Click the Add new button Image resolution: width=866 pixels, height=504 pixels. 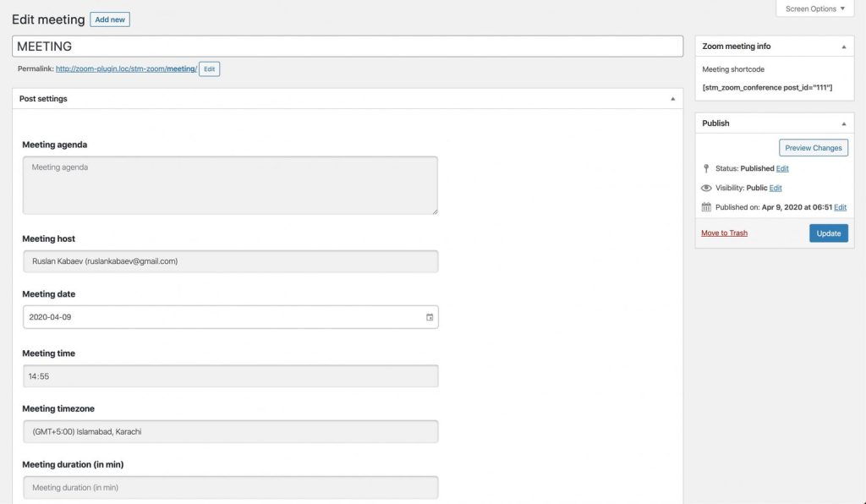tap(110, 19)
